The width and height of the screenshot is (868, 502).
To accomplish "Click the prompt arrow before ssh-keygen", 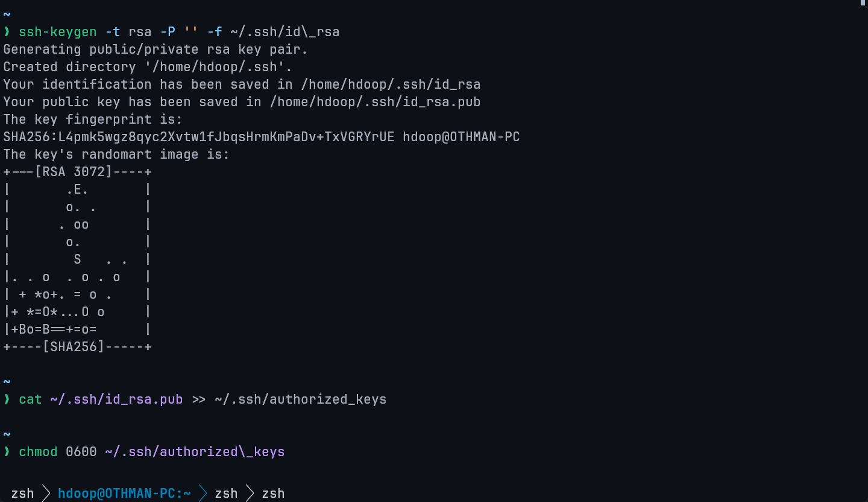I will (x=7, y=32).
